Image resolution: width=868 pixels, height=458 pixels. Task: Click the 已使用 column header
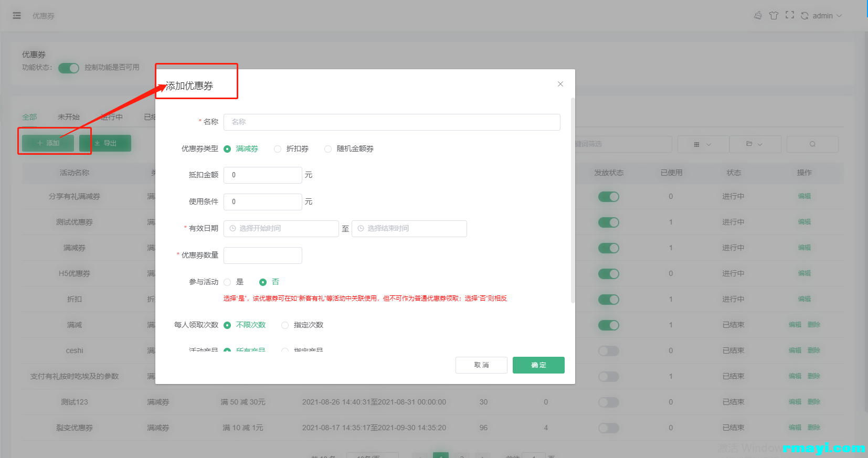tap(671, 173)
